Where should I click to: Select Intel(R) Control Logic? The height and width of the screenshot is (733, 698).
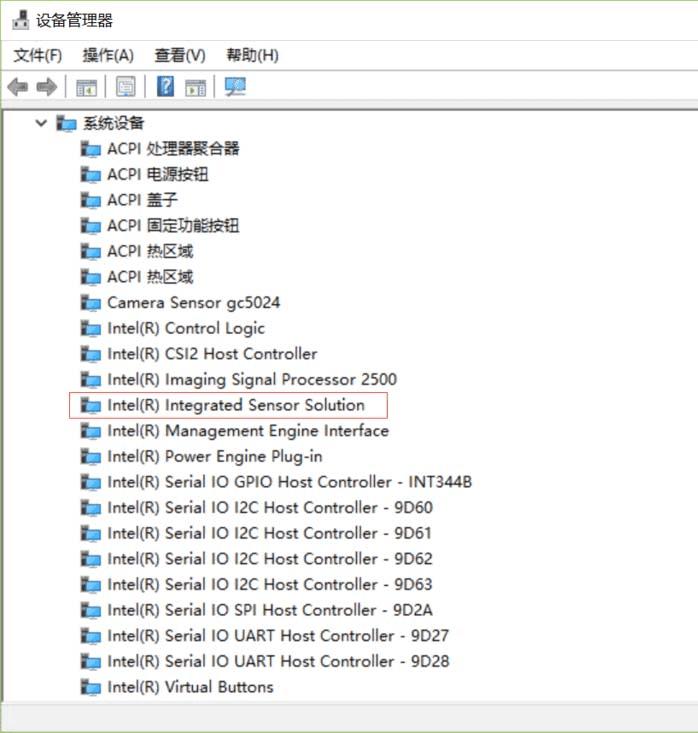186,329
